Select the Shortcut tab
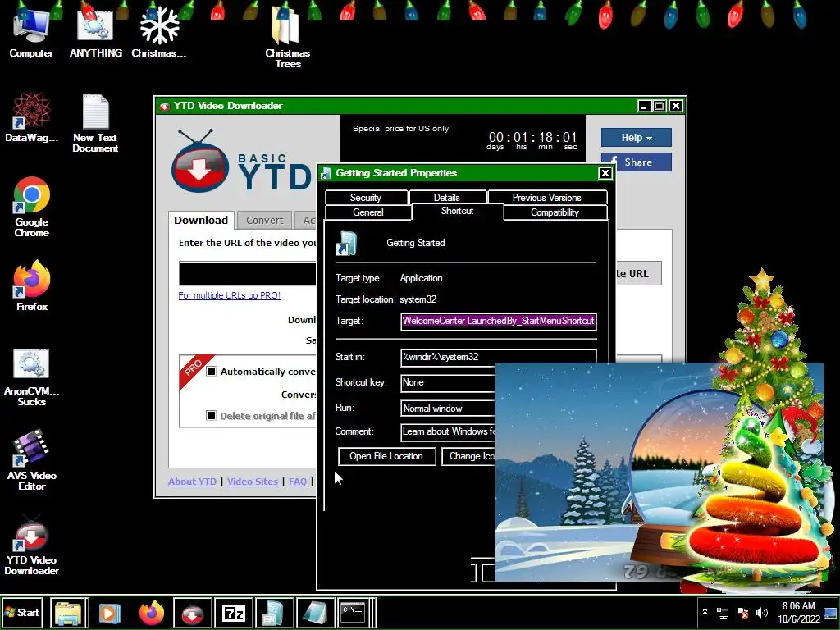Screen dimensions: 840x630 pyautogui.click(x=457, y=211)
